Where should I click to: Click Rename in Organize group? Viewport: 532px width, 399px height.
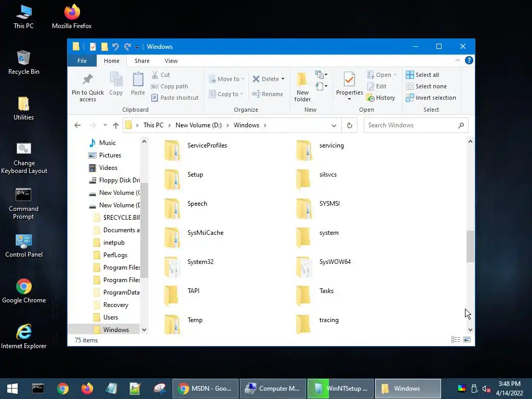268,94
